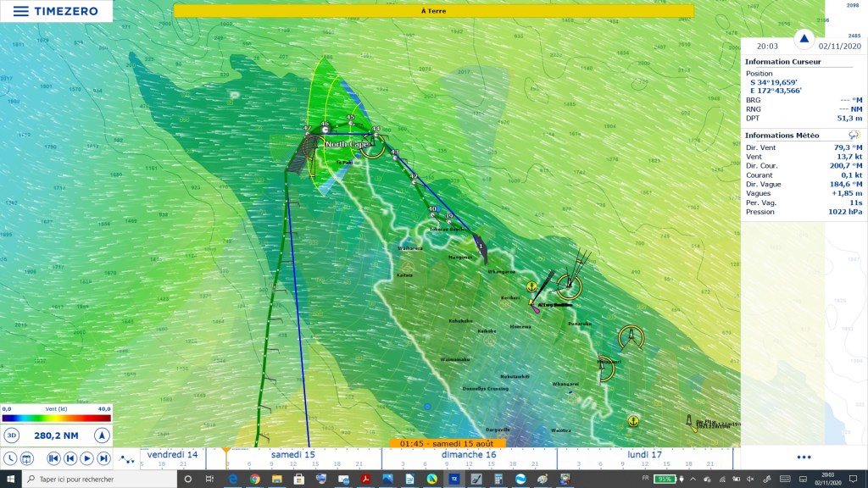Click the route graph icon beside timeline
868x488 pixels.
[x=126, y=458]
